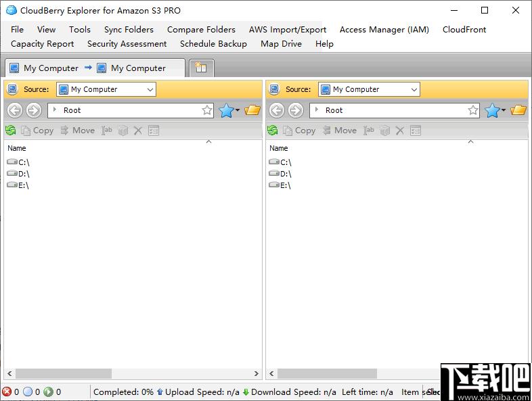Open Access Manager (IAM) menu
532x401 pixels.
[384, 30]
